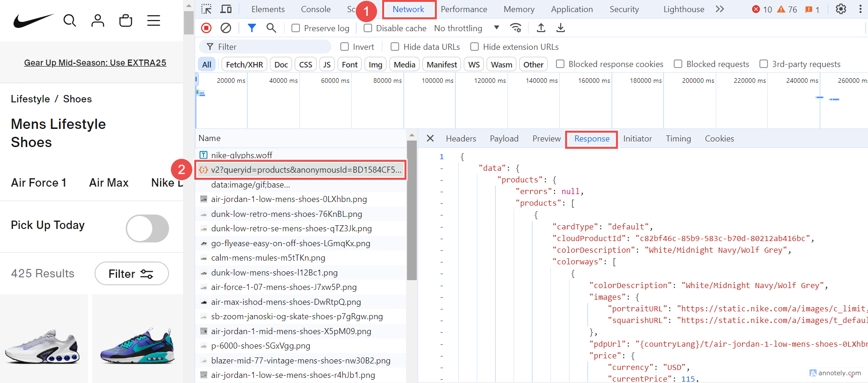Show more DevTools tabs chevron
The height and width of the screenshot is (383, 868).
pos(720,9)
